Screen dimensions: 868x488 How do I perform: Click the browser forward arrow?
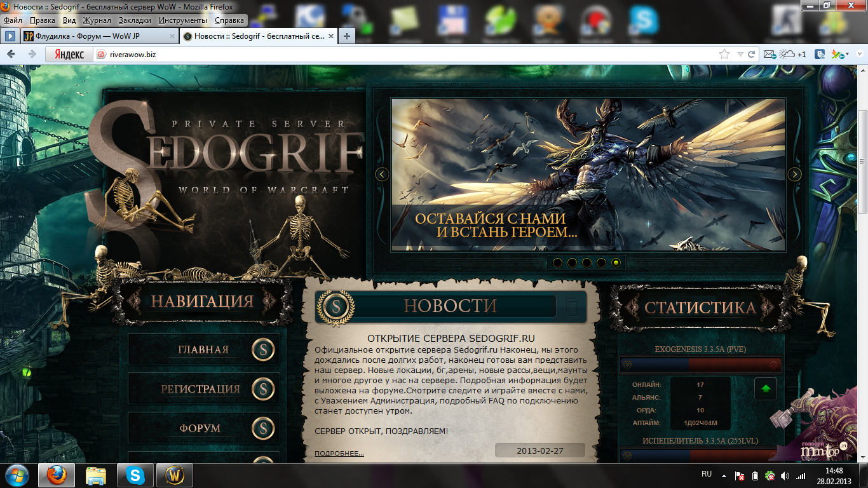[32, 54]
